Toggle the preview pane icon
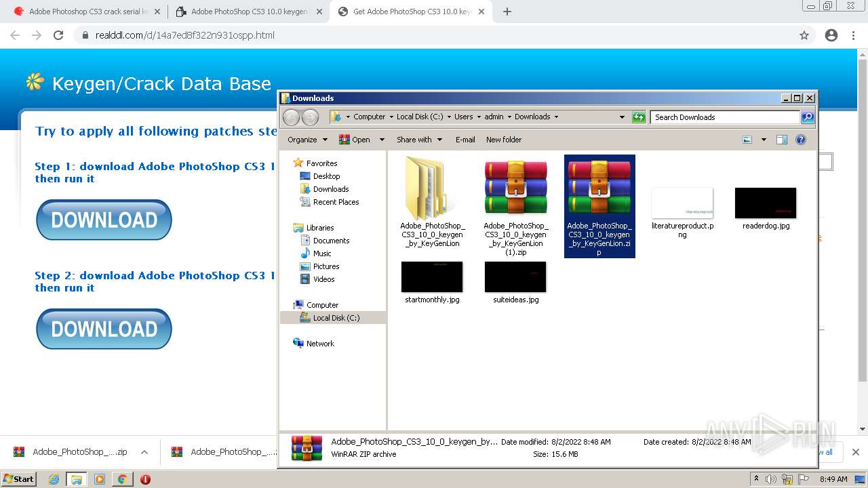The width and height of the screenshot is (868, 488). pyautogui.click(x=782, y=140)
